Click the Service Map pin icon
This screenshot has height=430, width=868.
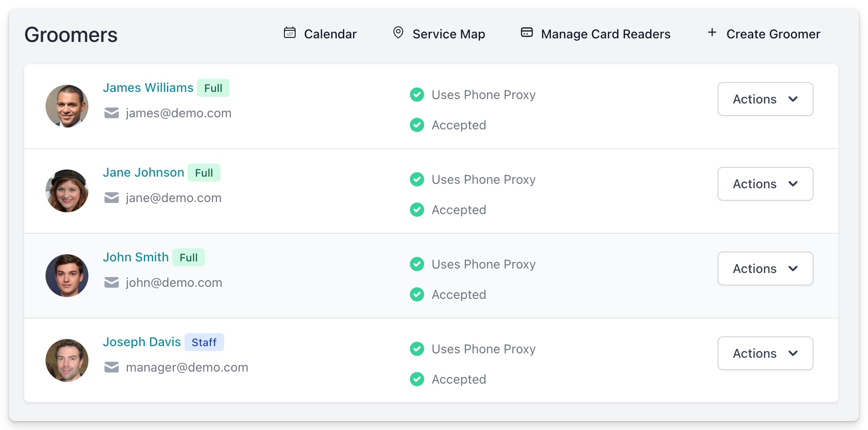[398, 33]
